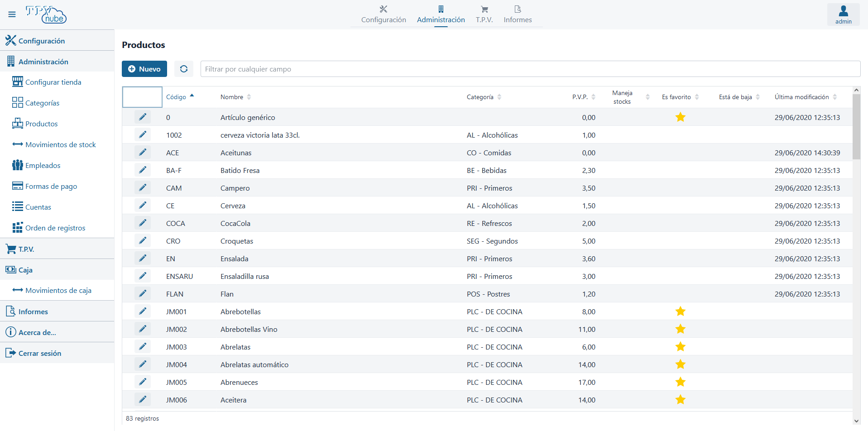Switch to the Informes top tab
Screen dimensions: 868x431
(518, 14)
